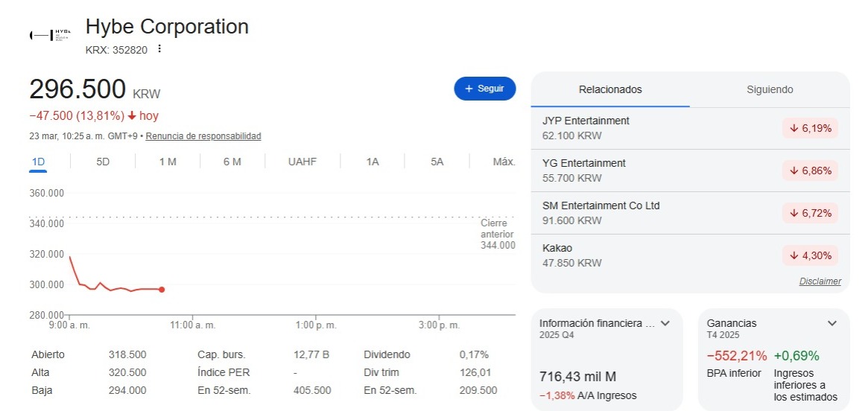Click the 52-week high value 405.500
The image size is (868, 411).
tap(312, 391)
